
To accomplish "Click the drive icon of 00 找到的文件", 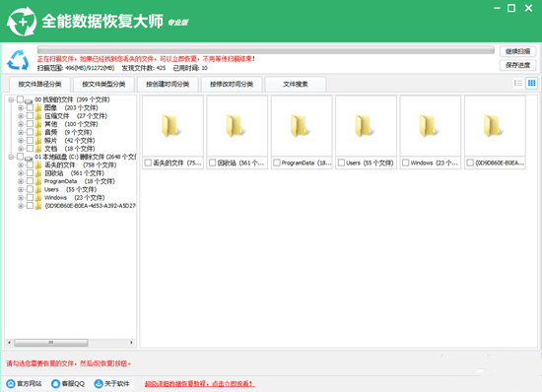I will pos(29,100).
